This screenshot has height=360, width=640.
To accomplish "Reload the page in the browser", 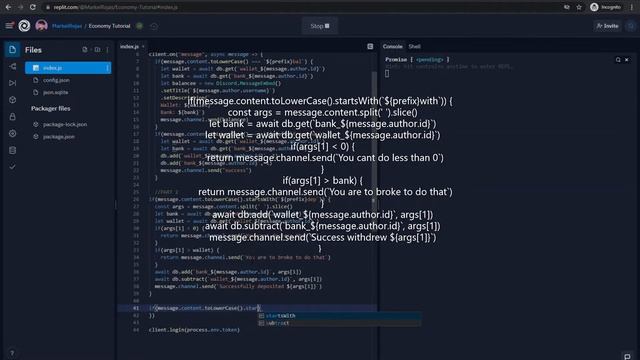I will (x=33, y=7).
